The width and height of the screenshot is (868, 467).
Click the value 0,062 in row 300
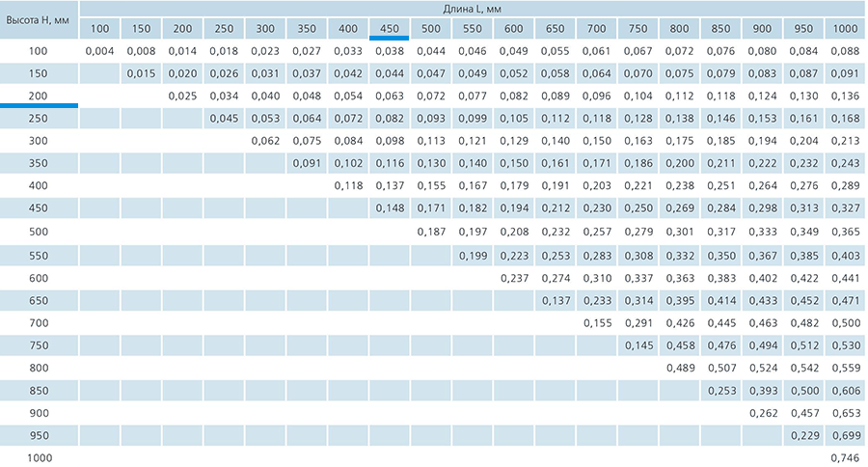[x=266, y=141]
